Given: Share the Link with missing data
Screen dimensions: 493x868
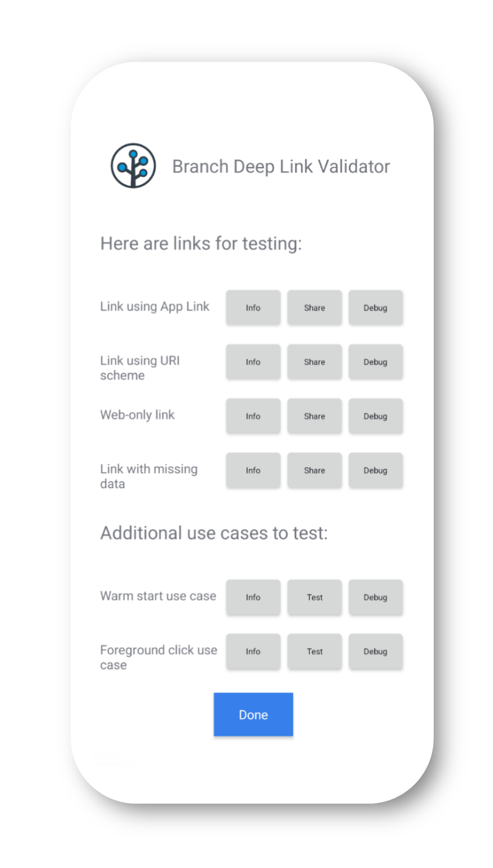Looking at the screenshot, I should coord(315,470).
